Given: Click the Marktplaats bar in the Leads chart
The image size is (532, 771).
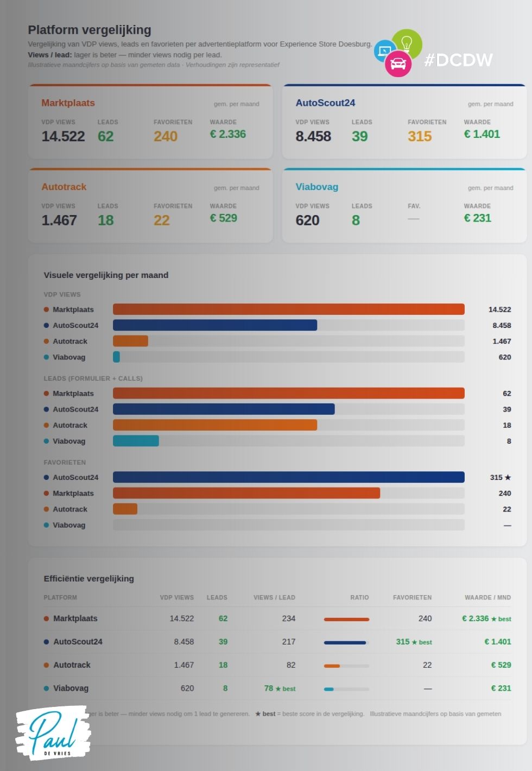Looking at the screenshot, I should pos(289,393).
